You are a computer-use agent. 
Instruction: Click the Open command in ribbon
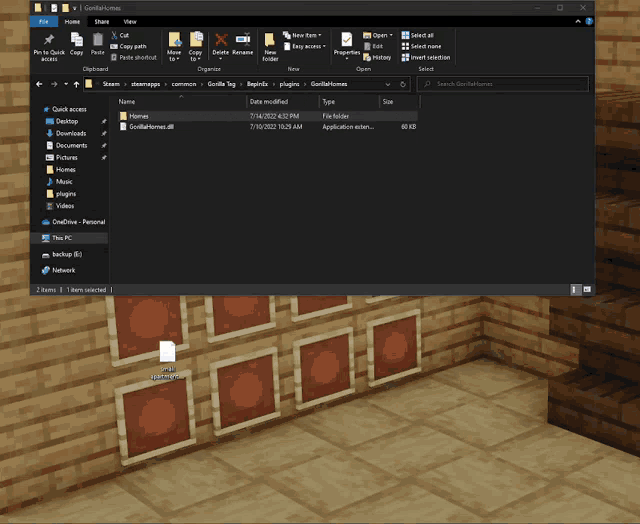[x=378, y=35]
